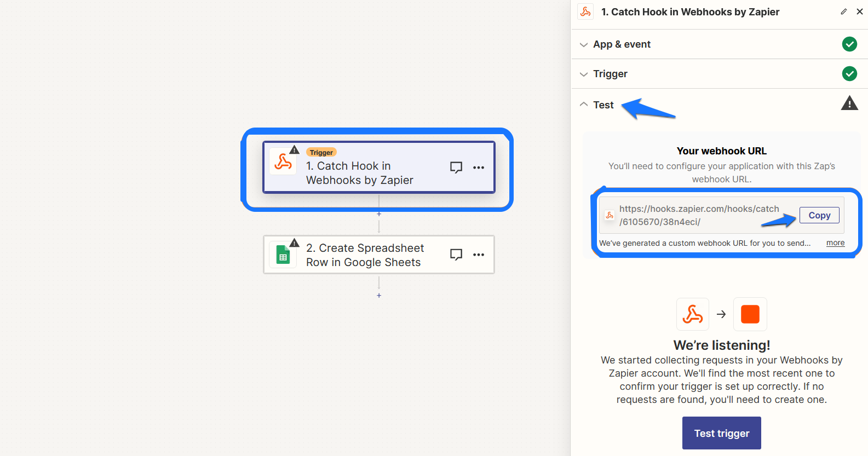Click the Webhooks icon on trigger step

point(283,162)
